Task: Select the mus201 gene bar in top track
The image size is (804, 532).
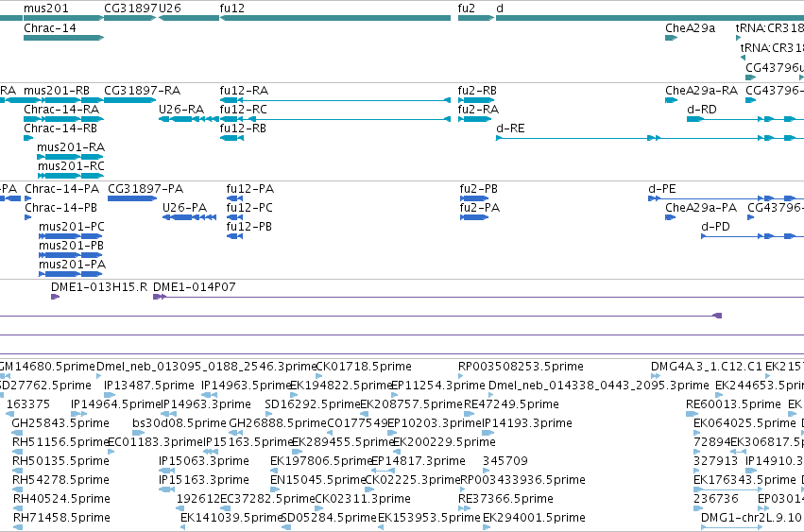Action: [x=63, y=18]
